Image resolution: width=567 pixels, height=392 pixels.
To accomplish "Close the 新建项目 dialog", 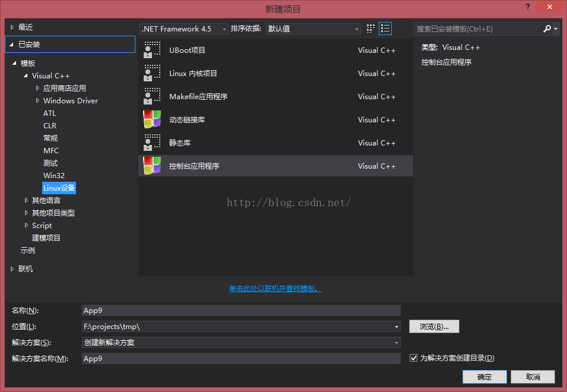I will (549, 7).
